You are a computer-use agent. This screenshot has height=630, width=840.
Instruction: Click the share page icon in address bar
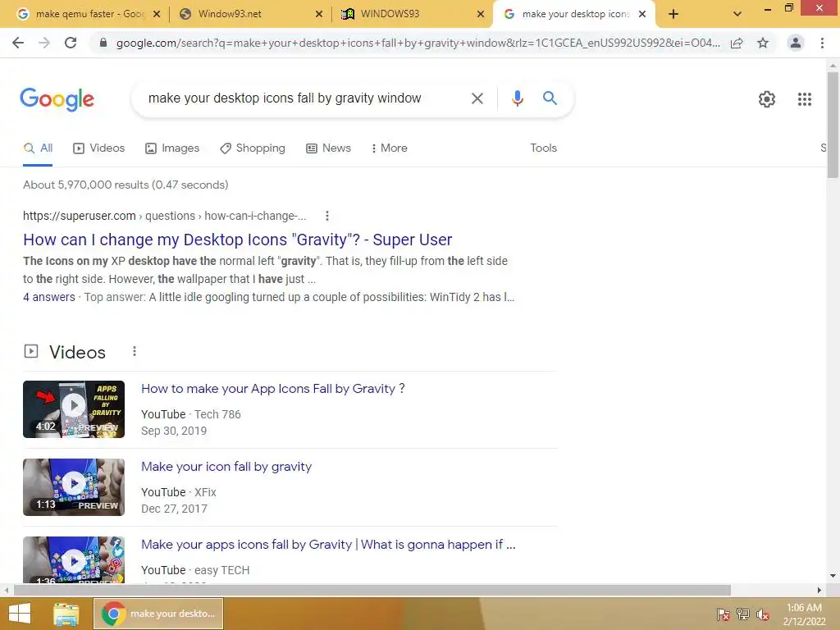pos(737,43)
